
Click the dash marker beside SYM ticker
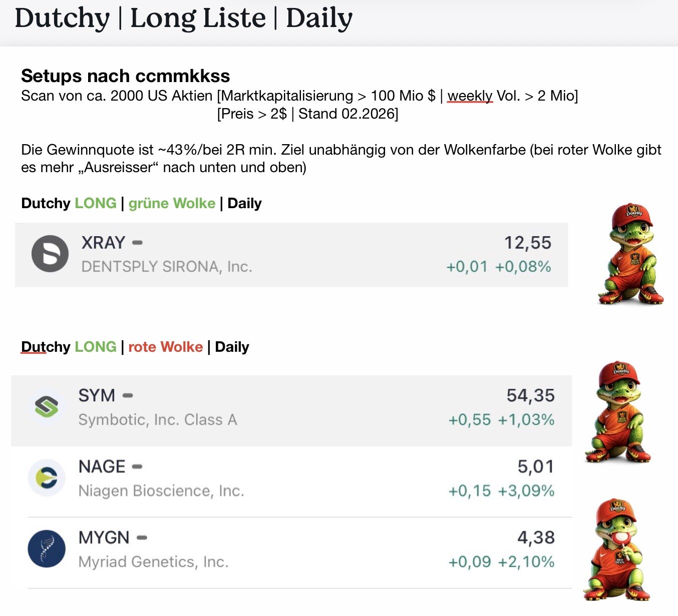click(128, 395)
